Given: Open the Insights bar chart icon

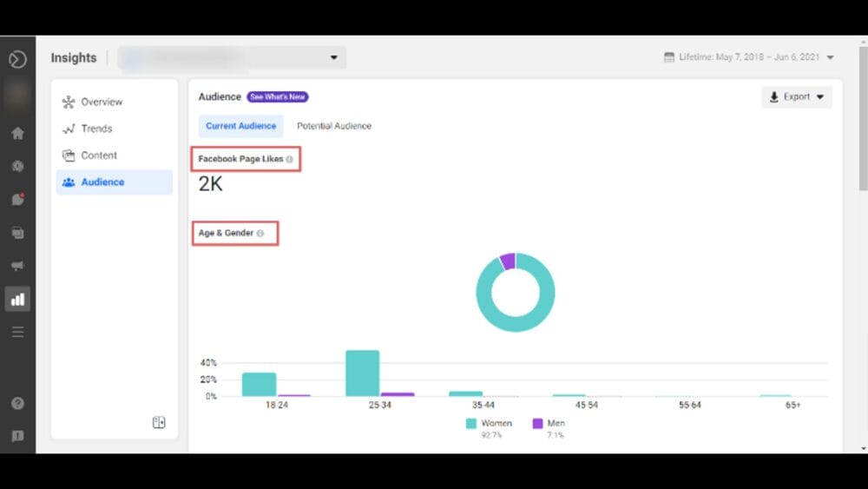Looking at the screenshot, I should click(x=17, y=299).
